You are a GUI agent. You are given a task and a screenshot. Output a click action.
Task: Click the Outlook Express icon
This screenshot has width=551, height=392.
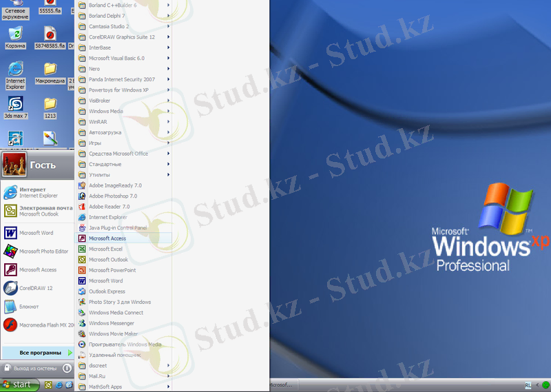point(82,291)
